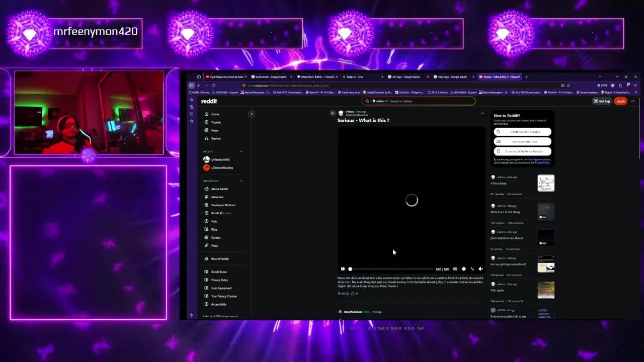The width and height of the screenshot is (644, 362).
Task: Open video settings gear in player
Action: coord(463,269)
